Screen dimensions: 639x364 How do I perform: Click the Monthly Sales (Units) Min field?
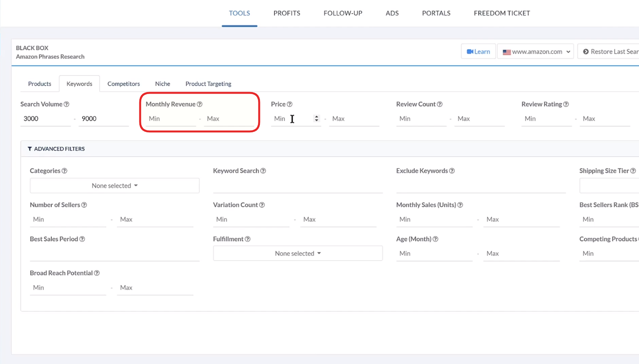434,220
